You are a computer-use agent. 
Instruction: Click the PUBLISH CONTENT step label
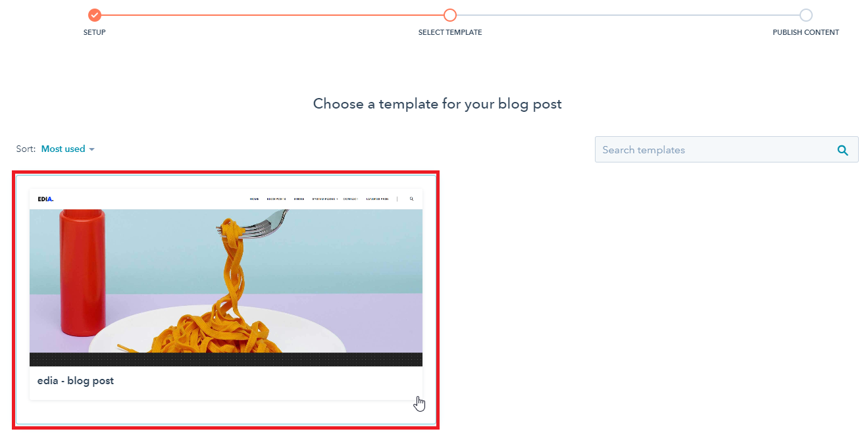[806, 32]
